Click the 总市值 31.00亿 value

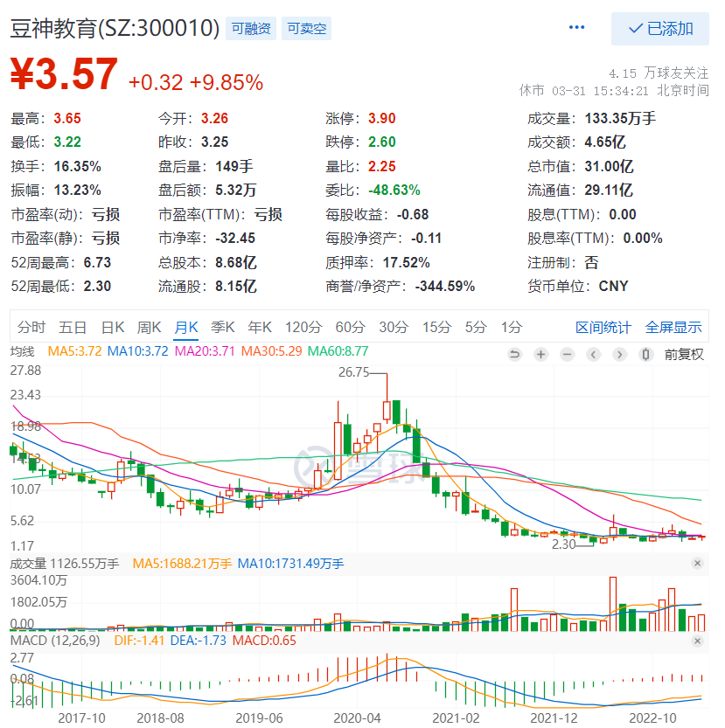[609, 166]
